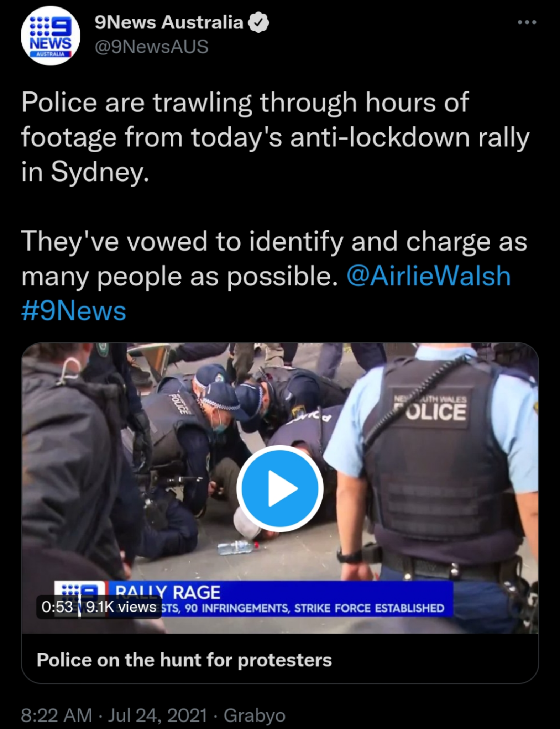
Task: Play the video with the blue play button
Action: [x=280, y=488]
